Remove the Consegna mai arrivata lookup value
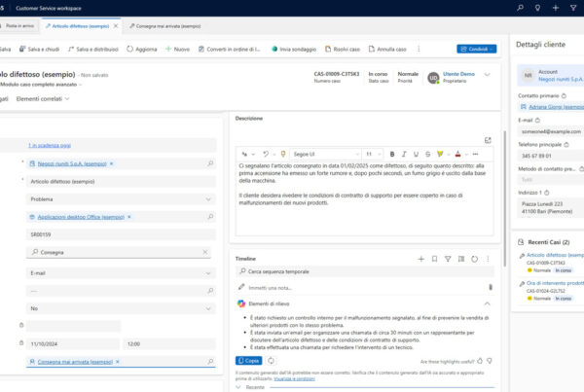This screenshot has height=392, width=584. tap(118, 362)
